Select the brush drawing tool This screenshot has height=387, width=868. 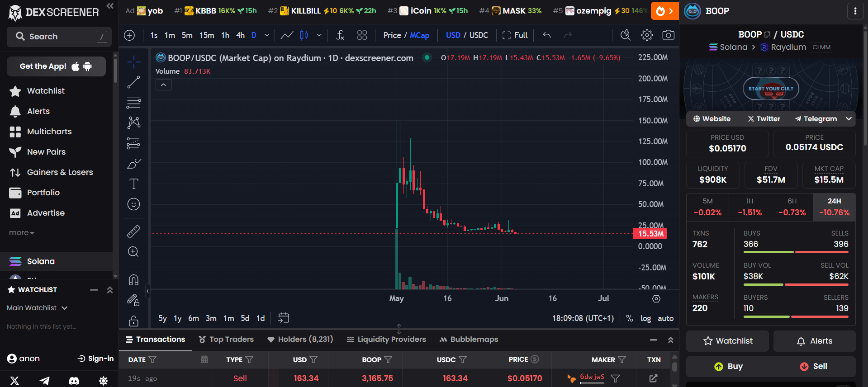pos(133,164)
